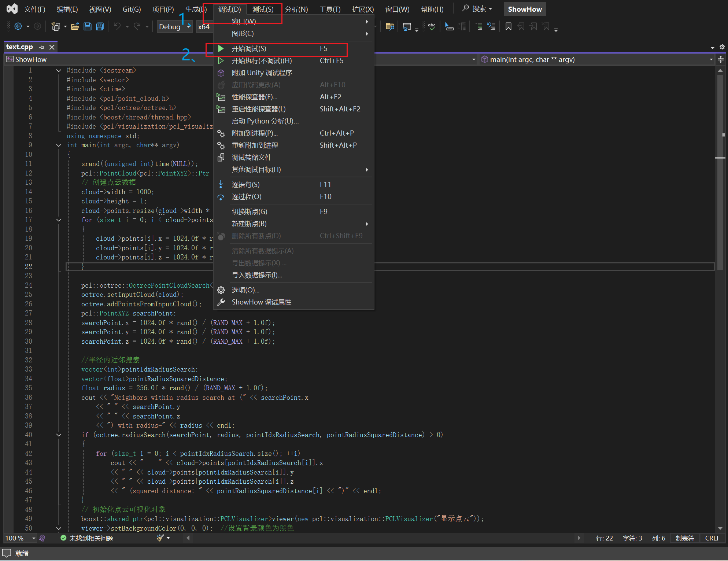Click the ShowHow debug properties wrench icon

point(221,302)
